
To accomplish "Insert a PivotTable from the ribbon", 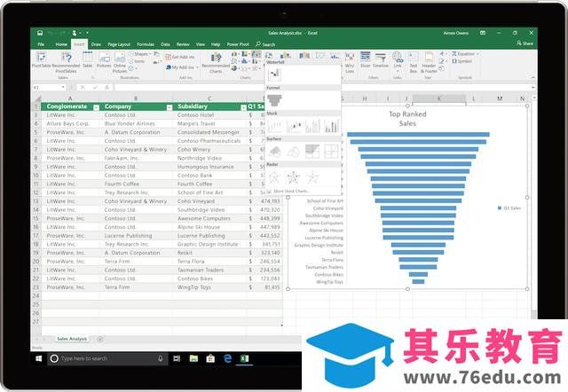I will [41, 60].
